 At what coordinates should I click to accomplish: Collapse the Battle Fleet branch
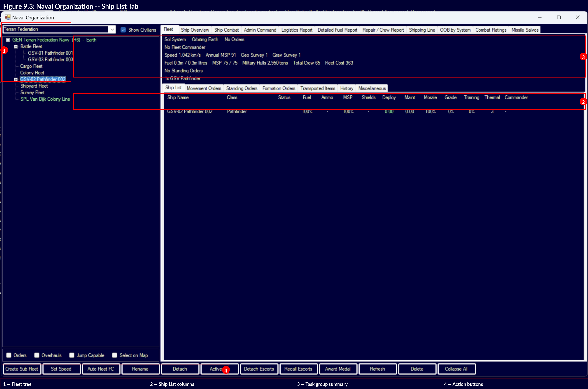(x=15, y=46)
